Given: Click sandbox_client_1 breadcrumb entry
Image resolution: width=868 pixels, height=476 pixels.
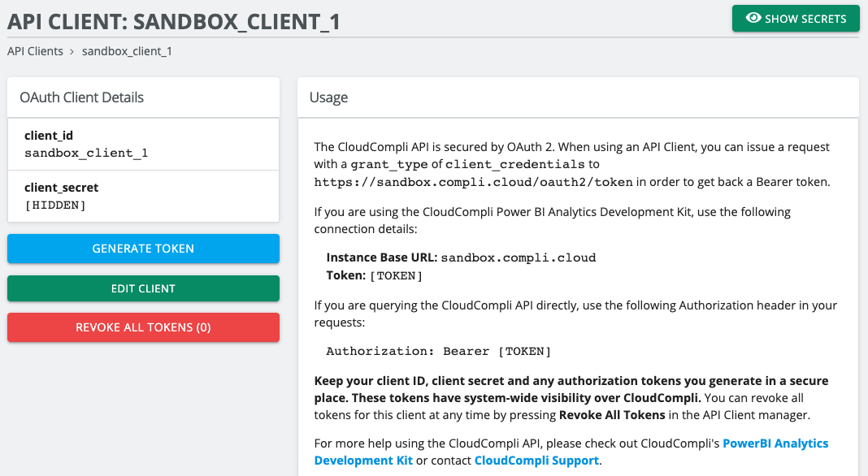Looking at the screenshot, I should pyautogui.click(x=127, y=51).
